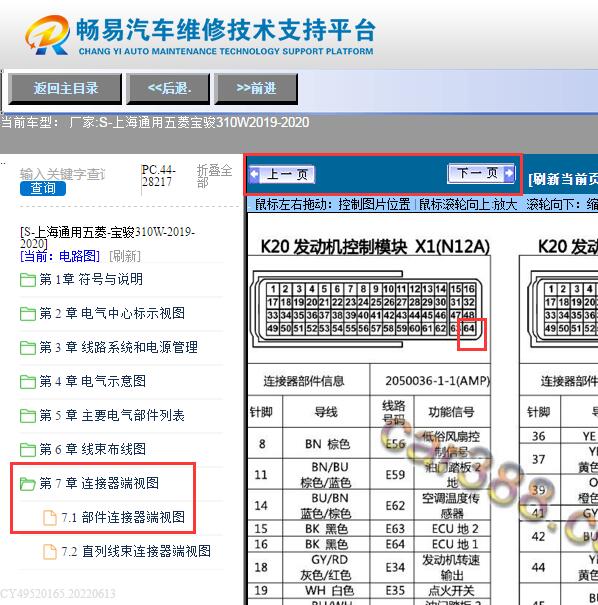Click open folder icon of 第7章
This screenshot has width=598, height=605.
point(28,484)
